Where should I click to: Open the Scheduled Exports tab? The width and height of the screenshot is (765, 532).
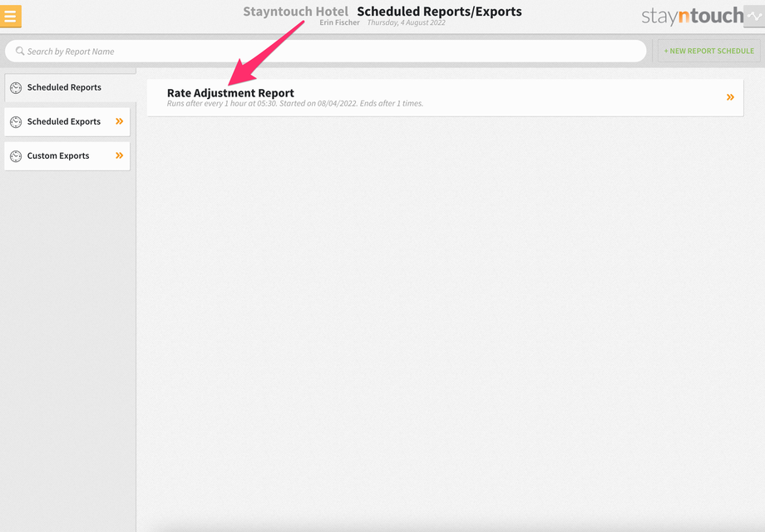pos(67,122)
